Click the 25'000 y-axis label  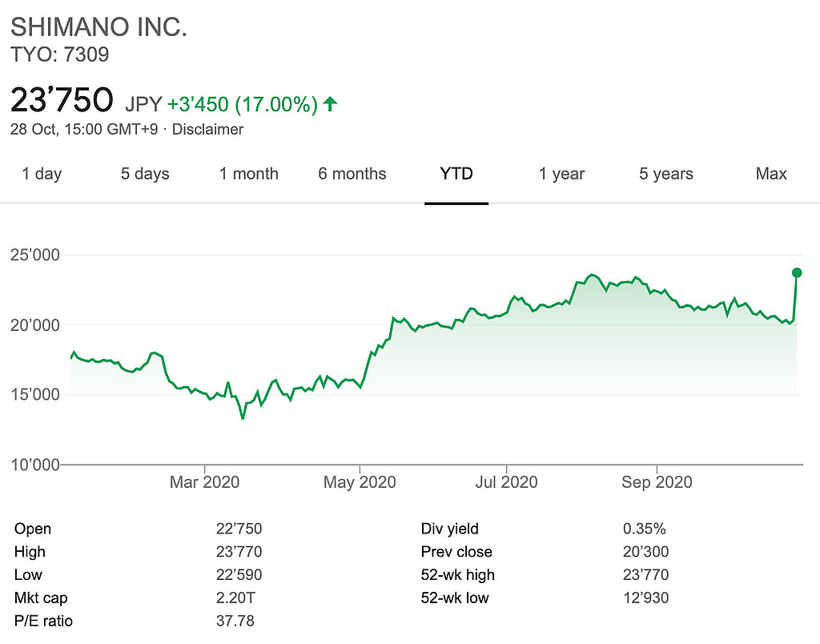coord(35,256)
